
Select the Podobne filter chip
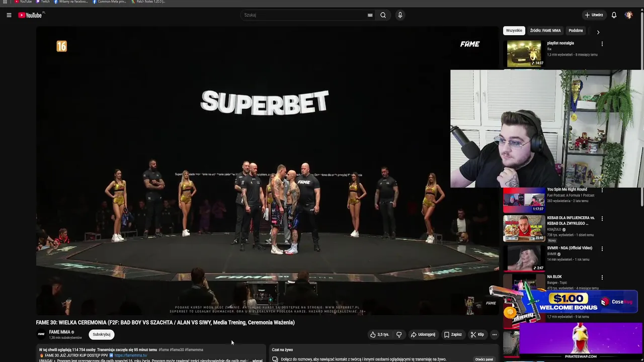tap(576, 31)
